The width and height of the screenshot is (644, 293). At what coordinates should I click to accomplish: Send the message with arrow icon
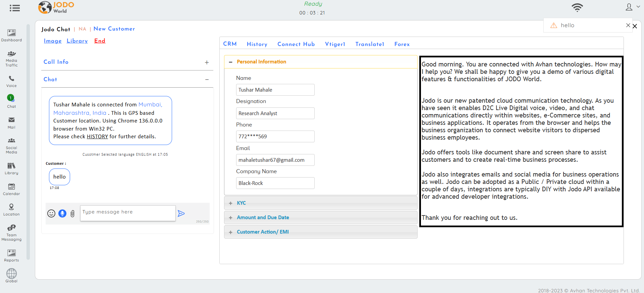(x=181, y=213)
